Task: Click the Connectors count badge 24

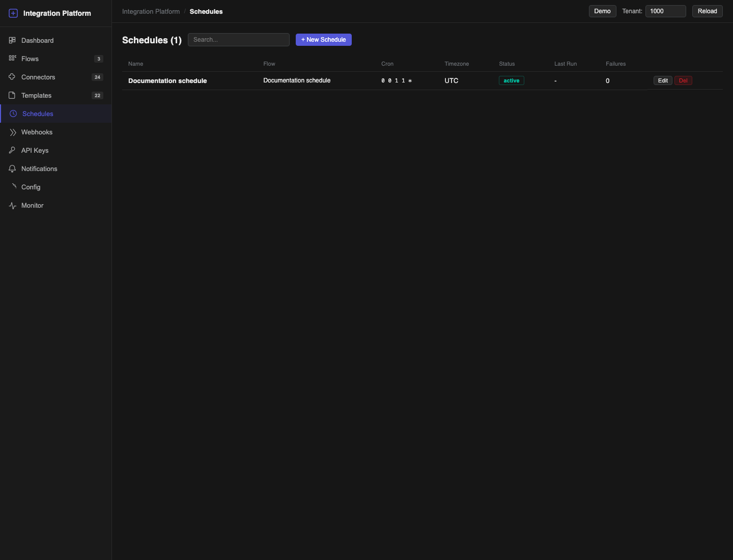Action: (97, 77)
